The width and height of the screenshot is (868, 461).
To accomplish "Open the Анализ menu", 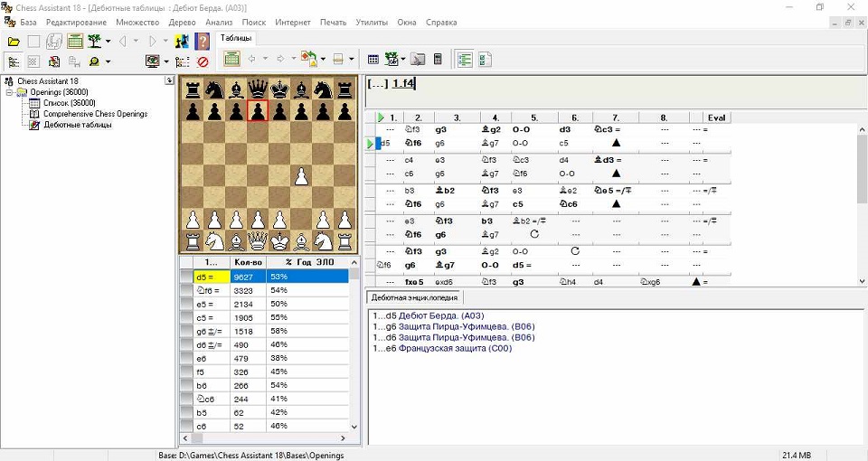I will 219,22.
